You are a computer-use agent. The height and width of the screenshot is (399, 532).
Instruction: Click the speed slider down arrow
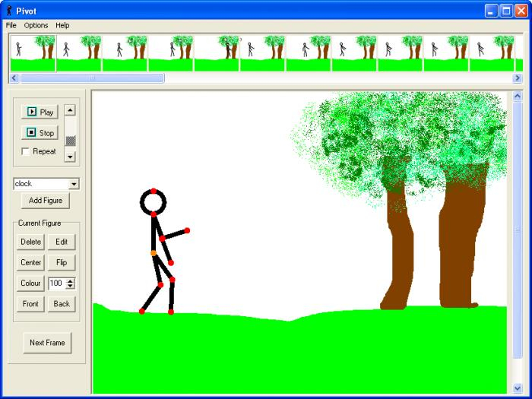[70, 157]
